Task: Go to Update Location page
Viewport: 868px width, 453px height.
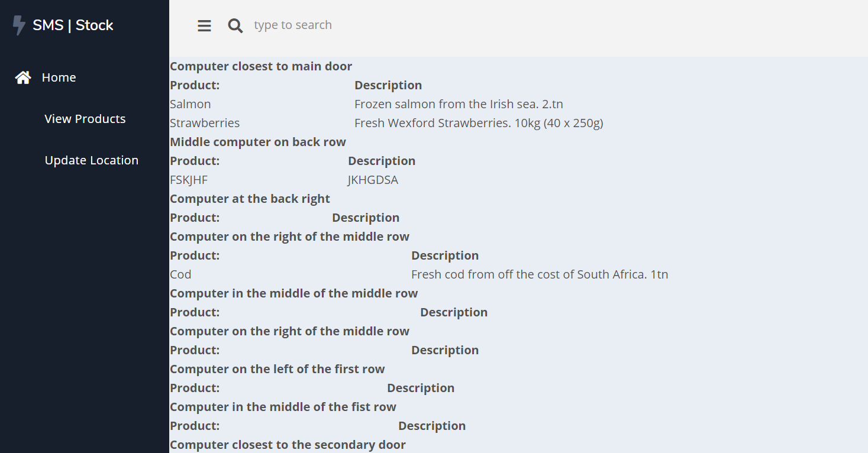Action: pyautogui.click(x=91, y=160)
